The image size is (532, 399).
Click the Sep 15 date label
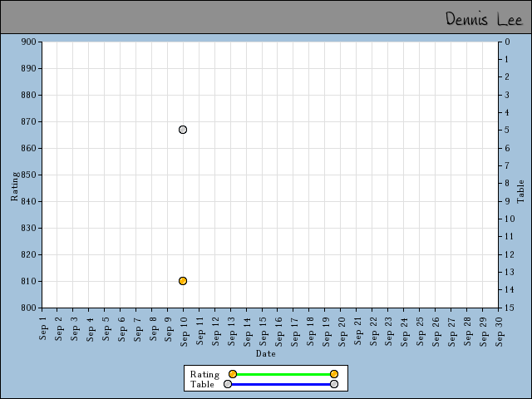pos(263,332)
